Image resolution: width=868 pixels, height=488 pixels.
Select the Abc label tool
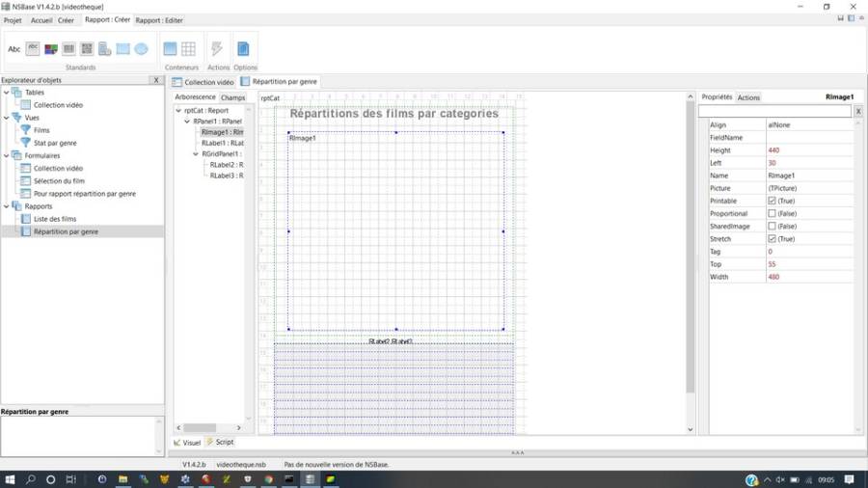14,49
